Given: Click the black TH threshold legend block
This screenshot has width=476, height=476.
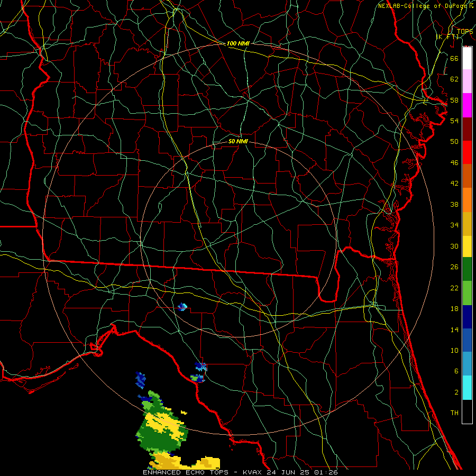Looking at the screenshot, I should click(x=467, y=411).
